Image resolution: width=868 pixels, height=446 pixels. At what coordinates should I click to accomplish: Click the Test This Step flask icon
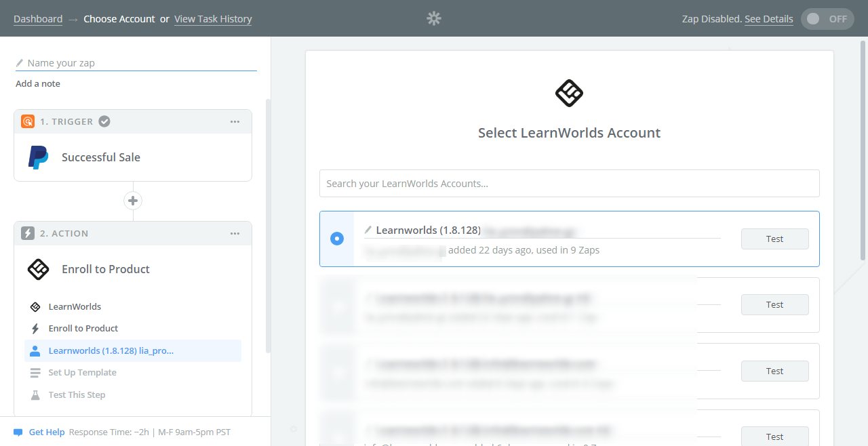point(35,395)
